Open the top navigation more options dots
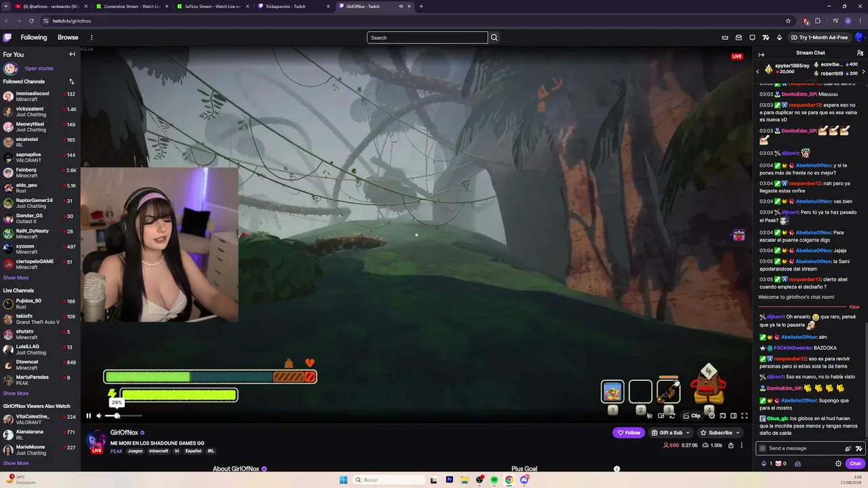868x488 pixels. coord(92,37)
